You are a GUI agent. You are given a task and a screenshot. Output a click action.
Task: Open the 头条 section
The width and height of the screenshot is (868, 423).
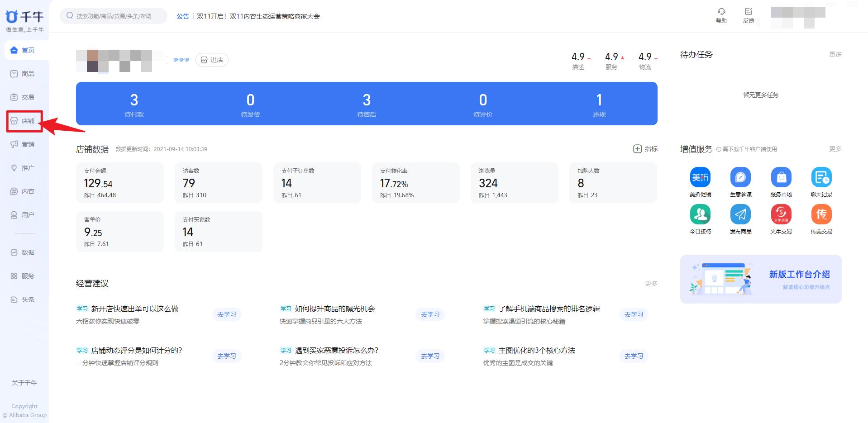pos(24,299)
